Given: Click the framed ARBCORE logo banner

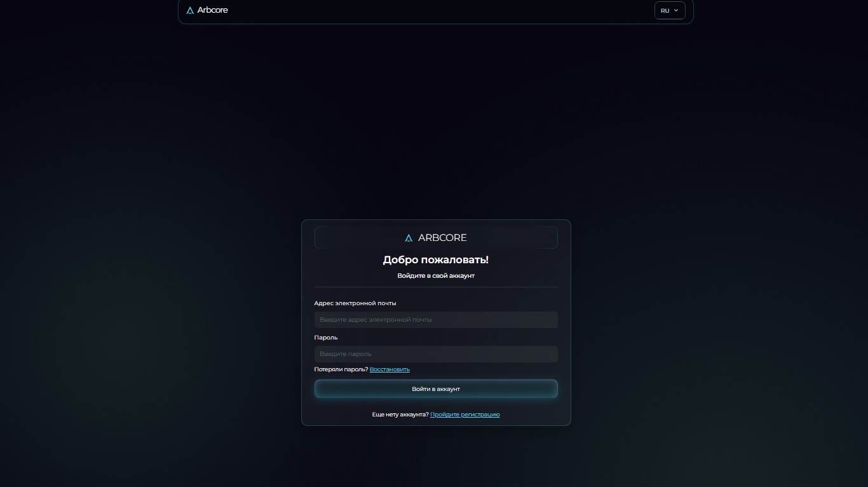Looking at the screenshot, I should 436,237.
